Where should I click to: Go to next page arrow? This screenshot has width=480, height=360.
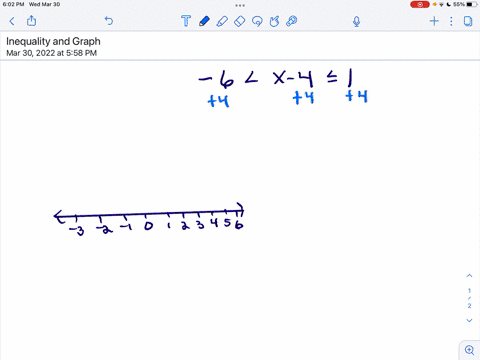click(469, 320)
